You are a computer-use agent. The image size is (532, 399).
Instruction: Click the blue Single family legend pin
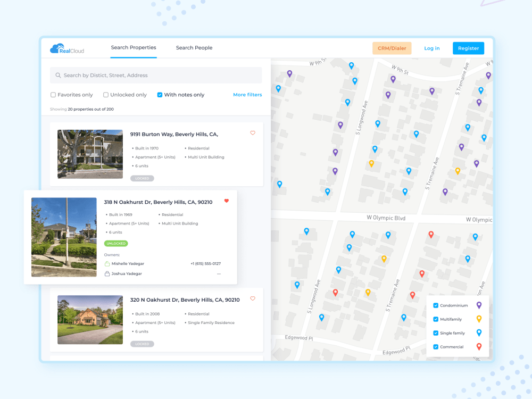(479, 333)
